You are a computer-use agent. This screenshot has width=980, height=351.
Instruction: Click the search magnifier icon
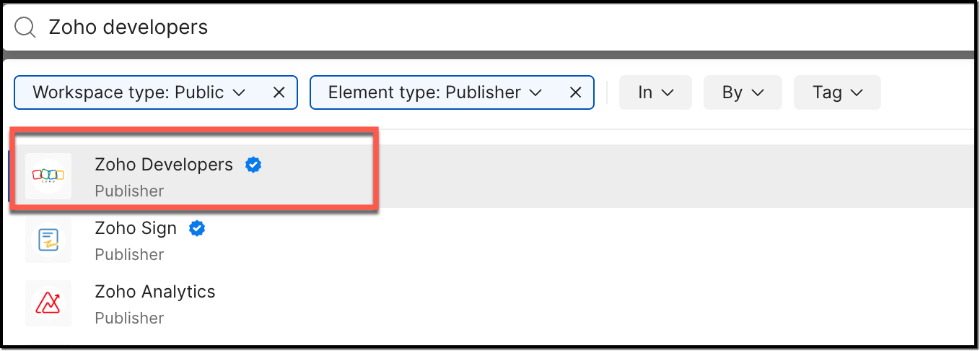pyautogui.click(x=25, y=27)
